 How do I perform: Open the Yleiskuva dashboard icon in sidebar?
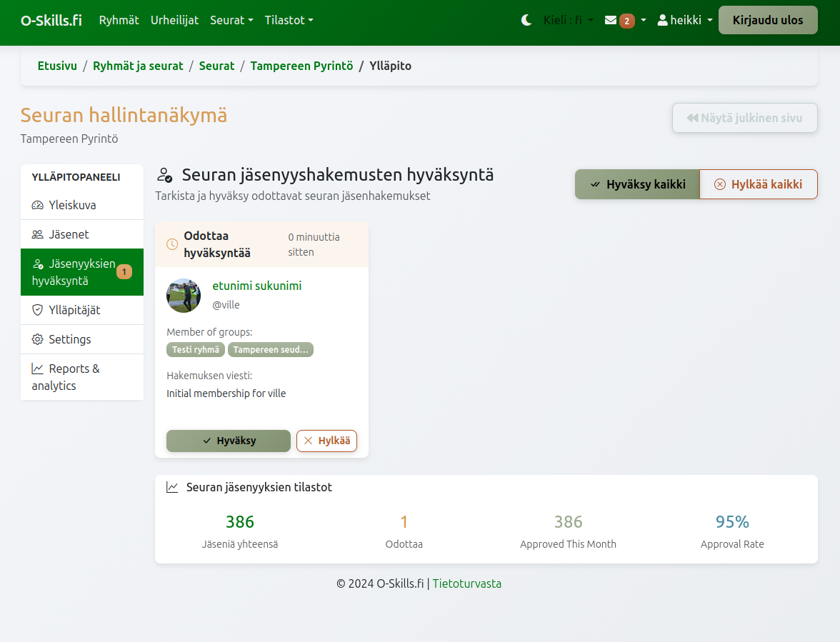[x=37, y=205]
